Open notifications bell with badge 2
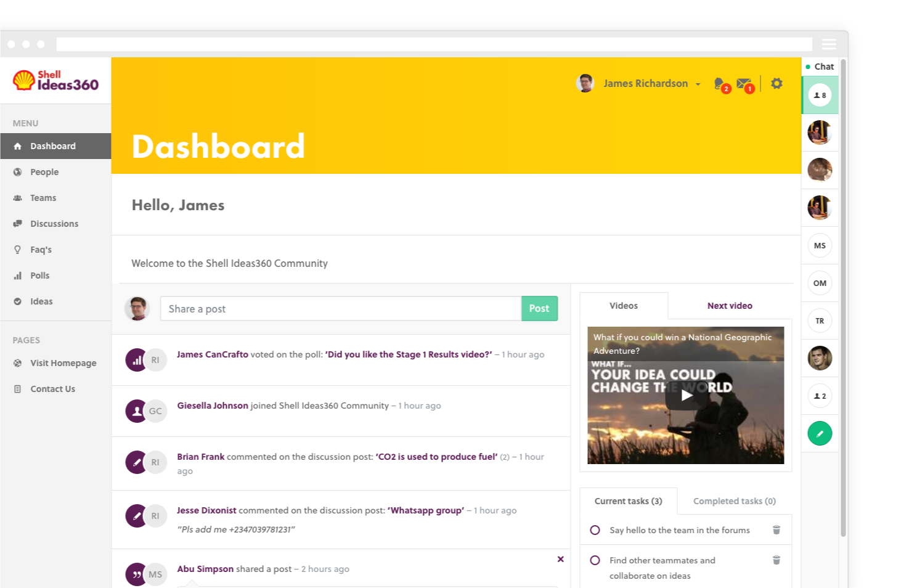 pyautogui.click(x=720, y=84)
